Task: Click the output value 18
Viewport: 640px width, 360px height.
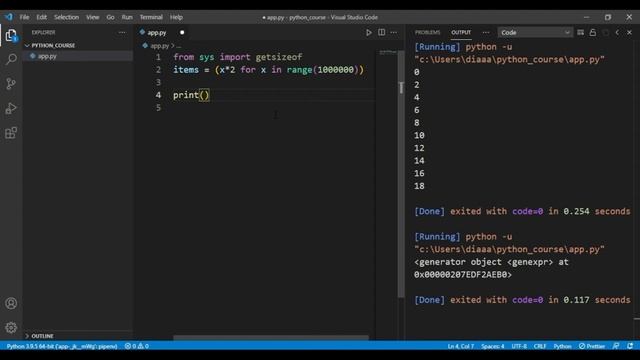Action: [419, 186]
